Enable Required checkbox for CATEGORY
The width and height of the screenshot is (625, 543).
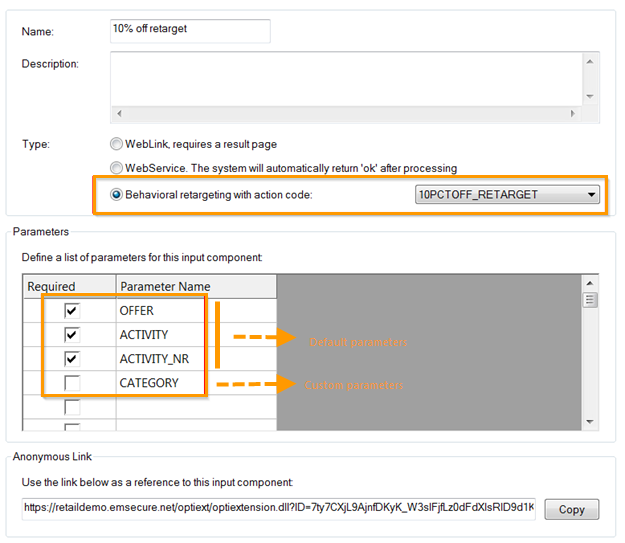[71, 383]
